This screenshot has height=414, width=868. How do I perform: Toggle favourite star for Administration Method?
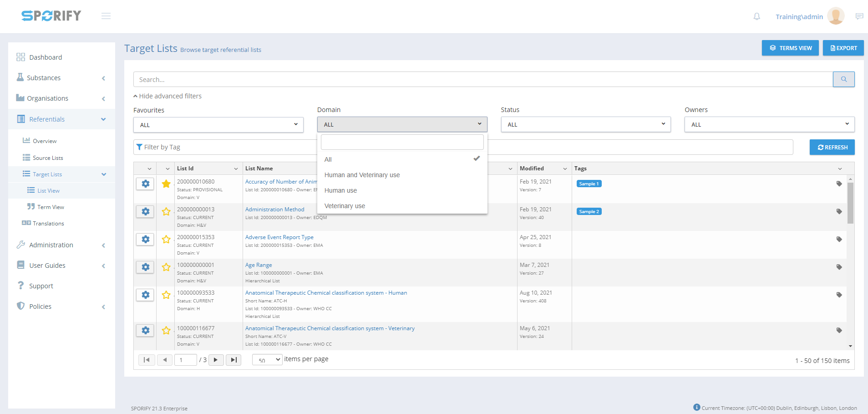(166, 211)
